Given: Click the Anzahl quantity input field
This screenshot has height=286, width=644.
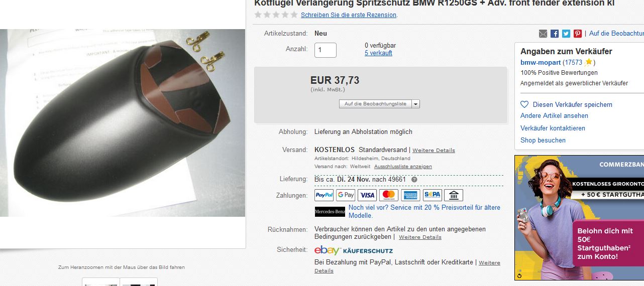Looking at the screenshot, I should [x=326, y=50].
